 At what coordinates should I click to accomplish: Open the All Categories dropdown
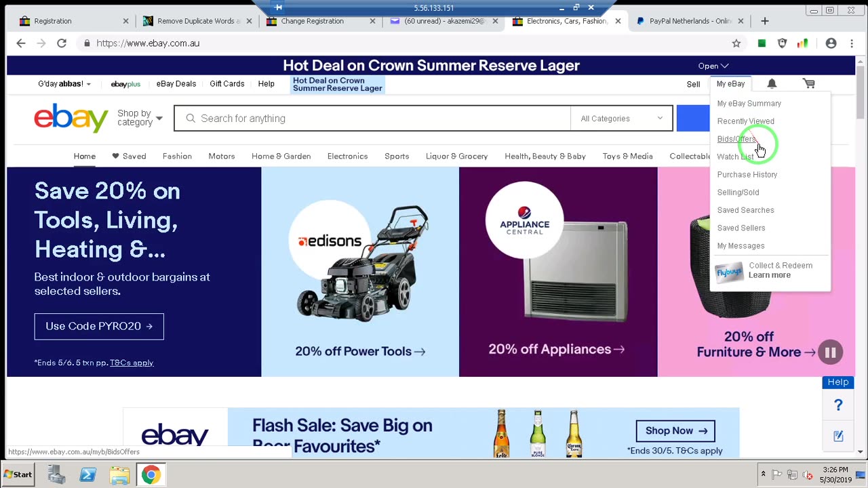pyautogui.click(x=621, y=119)
